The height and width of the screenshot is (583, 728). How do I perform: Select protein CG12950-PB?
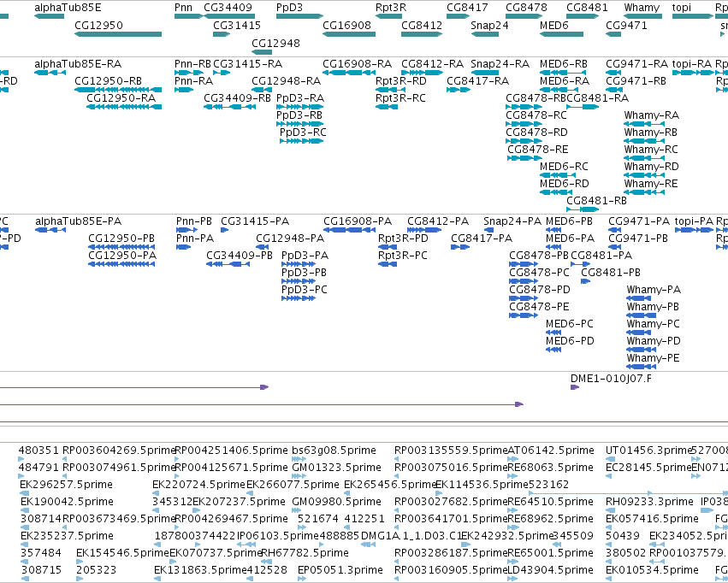point(121,238)
